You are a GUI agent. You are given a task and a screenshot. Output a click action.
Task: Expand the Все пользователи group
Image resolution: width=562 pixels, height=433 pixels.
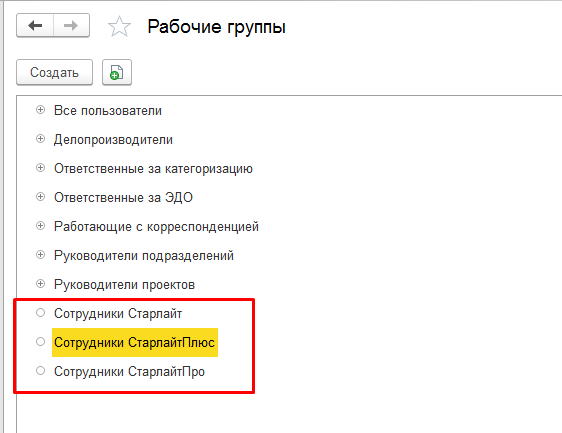pyautogui.click(x=41, y=110)
